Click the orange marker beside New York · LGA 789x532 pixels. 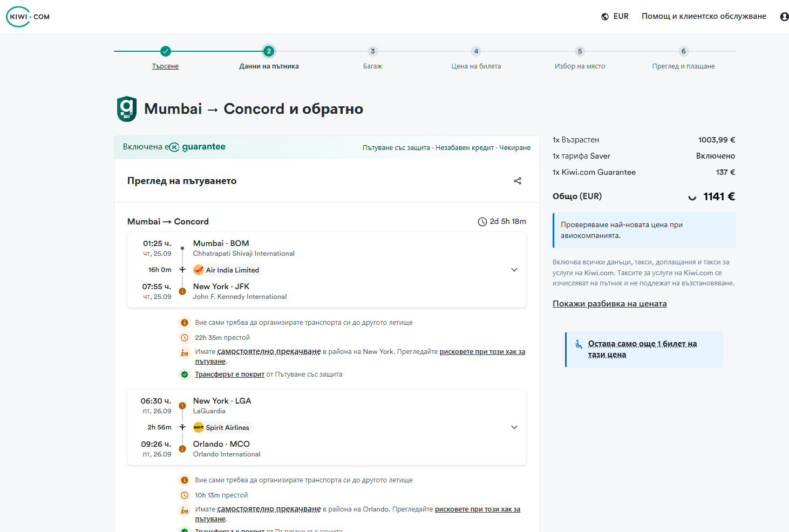pos(182,406)
